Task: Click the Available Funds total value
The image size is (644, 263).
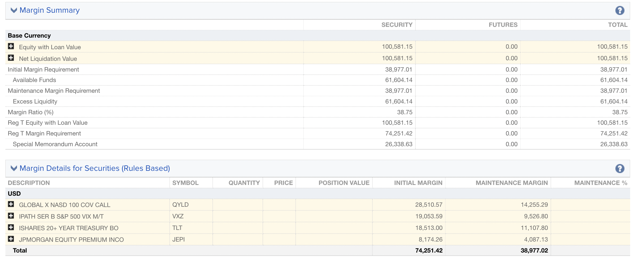Action: [x=614, y=80]
